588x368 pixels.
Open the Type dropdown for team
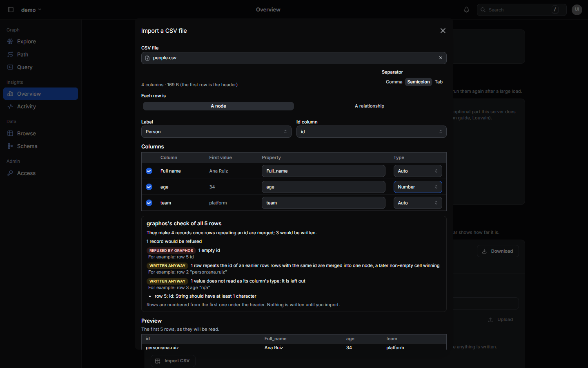pyautogui.click(x=418, y=203)
